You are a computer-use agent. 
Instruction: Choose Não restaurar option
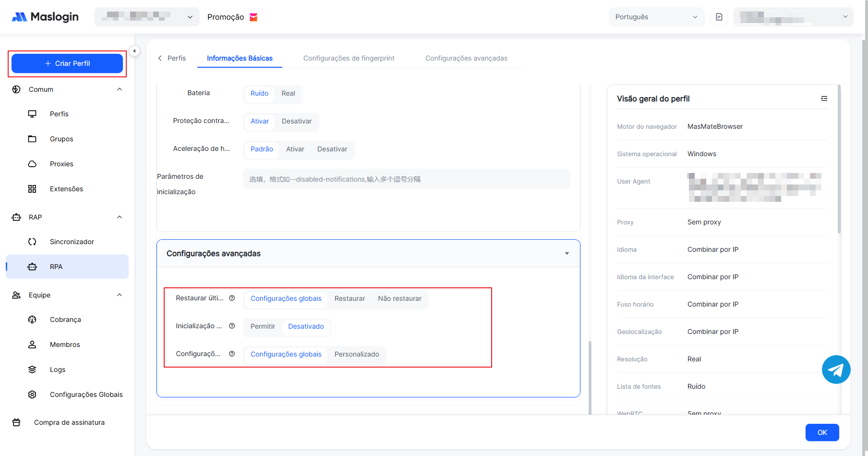(x=399, y=298)
